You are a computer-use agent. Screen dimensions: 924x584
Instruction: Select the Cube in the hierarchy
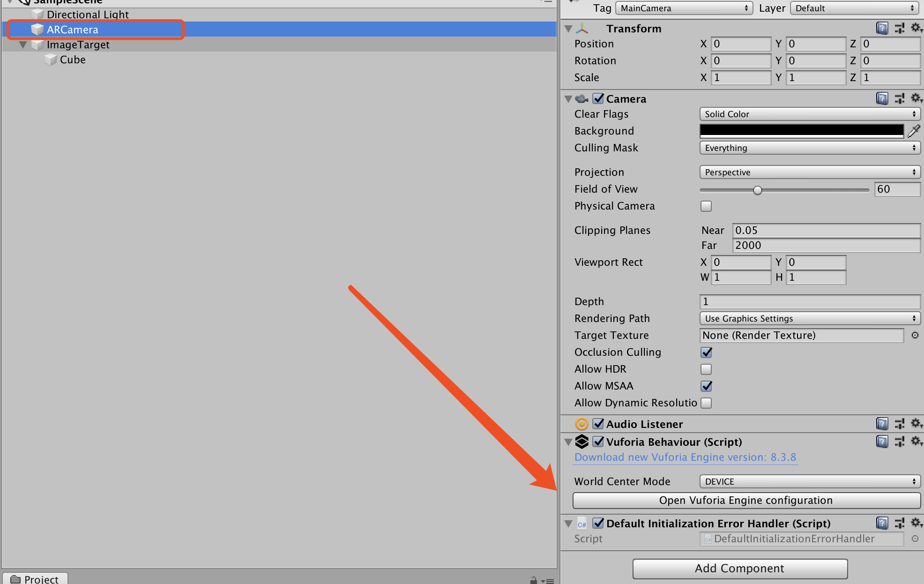[x=73, y=60]
